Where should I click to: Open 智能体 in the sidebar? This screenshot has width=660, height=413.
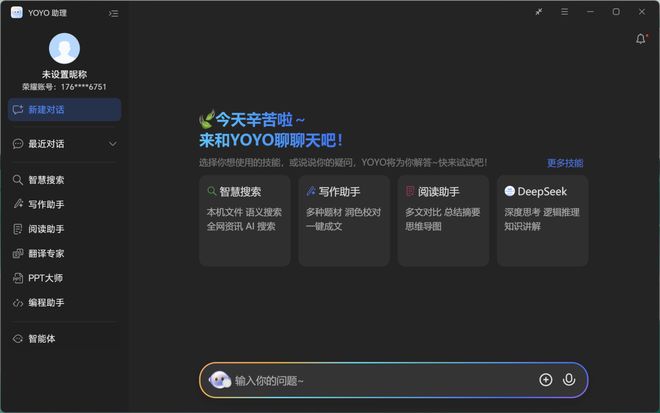(x=64, y=338)
